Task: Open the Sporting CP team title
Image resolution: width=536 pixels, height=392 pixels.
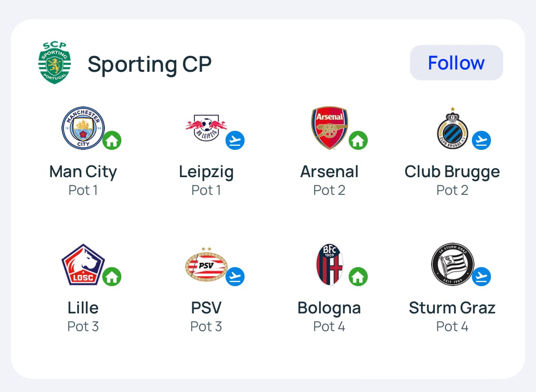Action: point(150,64)
